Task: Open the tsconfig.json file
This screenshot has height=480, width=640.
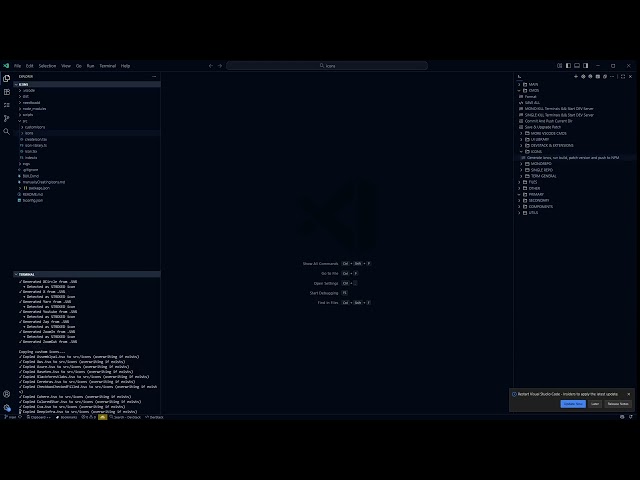Action: (32, 200)
